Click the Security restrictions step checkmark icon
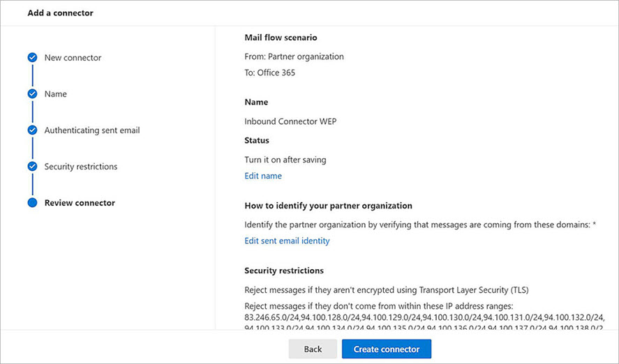 pyautogui.click(x=32, y=167)
